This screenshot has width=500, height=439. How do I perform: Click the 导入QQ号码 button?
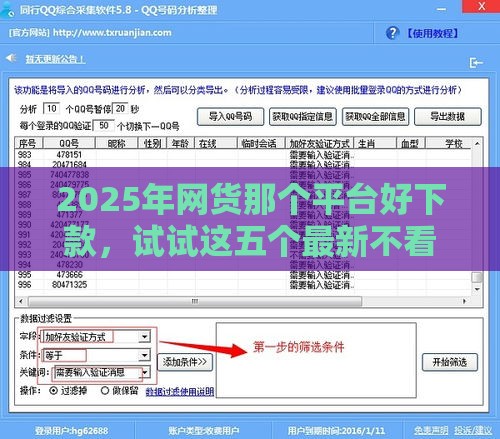click(x=231, y=117)
